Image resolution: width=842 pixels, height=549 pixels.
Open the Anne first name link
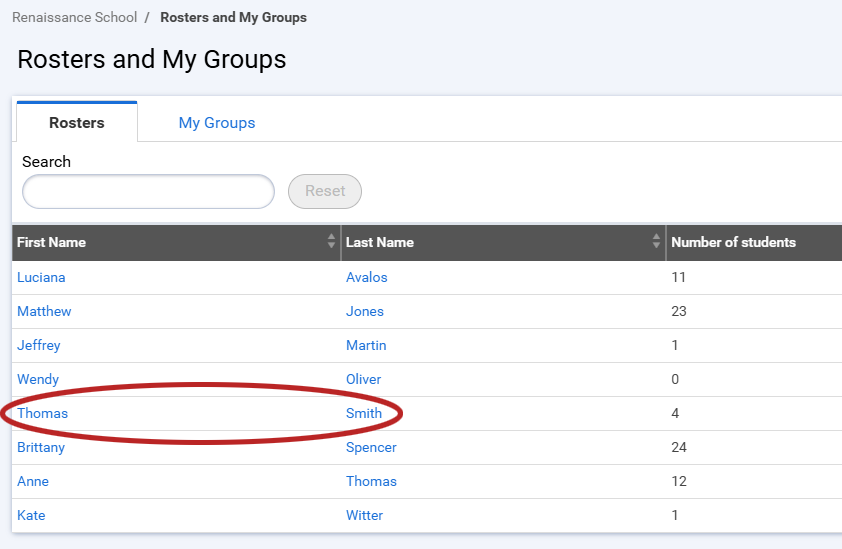tap(33, 481)
